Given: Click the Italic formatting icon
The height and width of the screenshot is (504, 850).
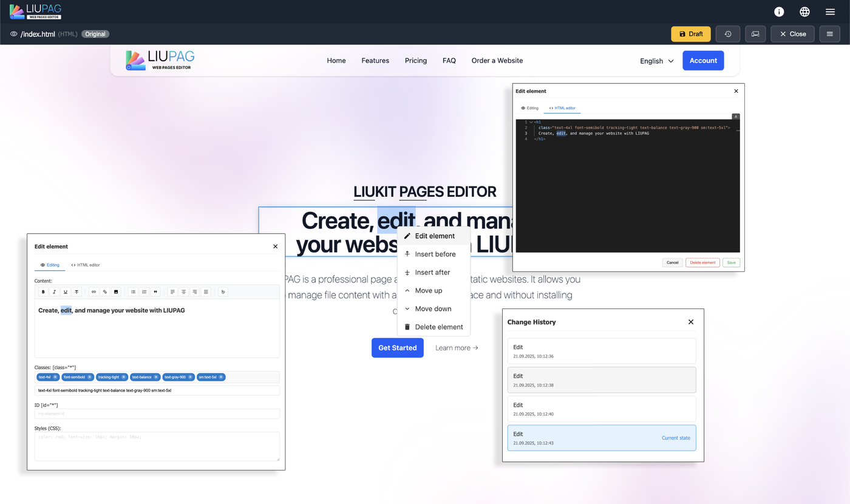Looking at the screenshot, I should coord(54,292).
